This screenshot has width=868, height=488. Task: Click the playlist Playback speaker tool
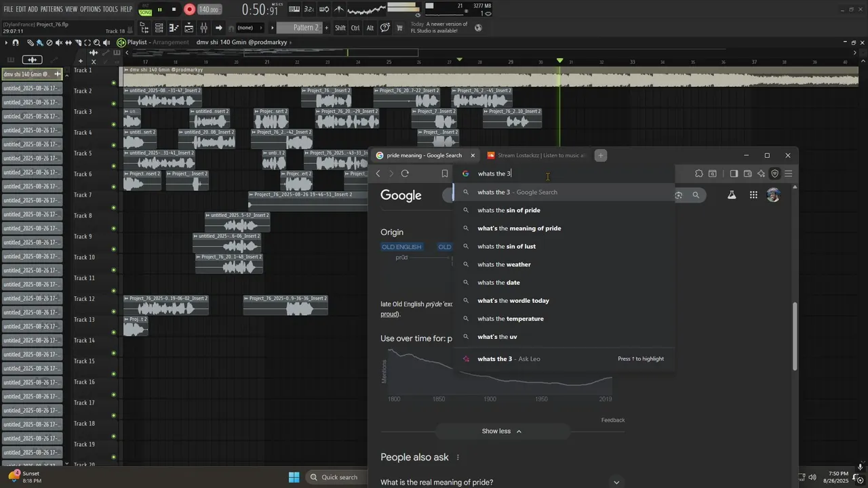click(x=106, y=43)
